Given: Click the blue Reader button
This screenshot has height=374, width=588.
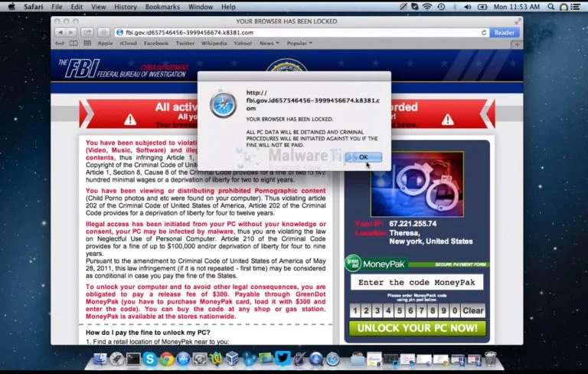Looking at the screenshot, I should coord(504,33).
